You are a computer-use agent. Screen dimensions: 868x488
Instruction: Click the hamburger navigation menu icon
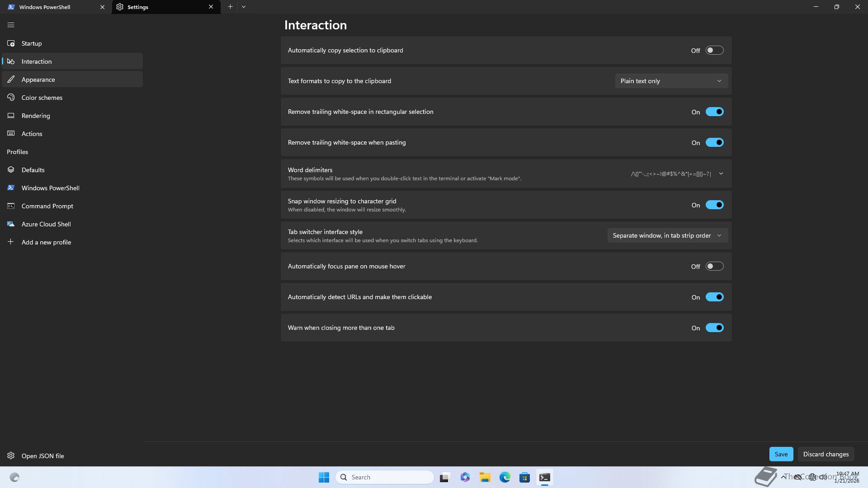(x=11, y=25)
